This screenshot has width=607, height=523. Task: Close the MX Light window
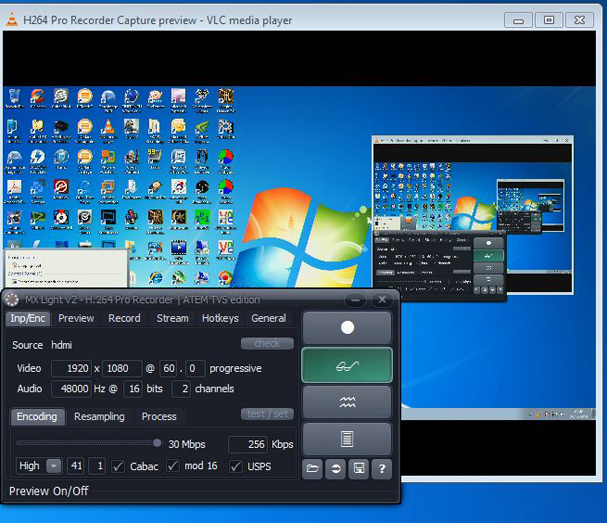(x=382, y=300)
